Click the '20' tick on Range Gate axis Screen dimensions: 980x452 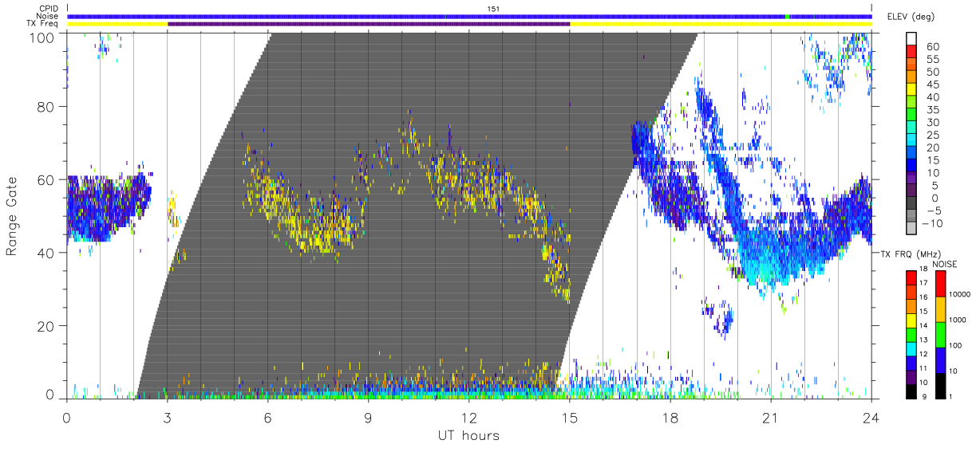pos(46,326)
